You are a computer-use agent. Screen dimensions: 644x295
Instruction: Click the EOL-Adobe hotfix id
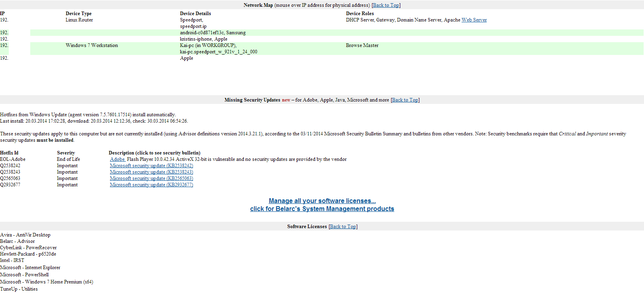point(13,159)
